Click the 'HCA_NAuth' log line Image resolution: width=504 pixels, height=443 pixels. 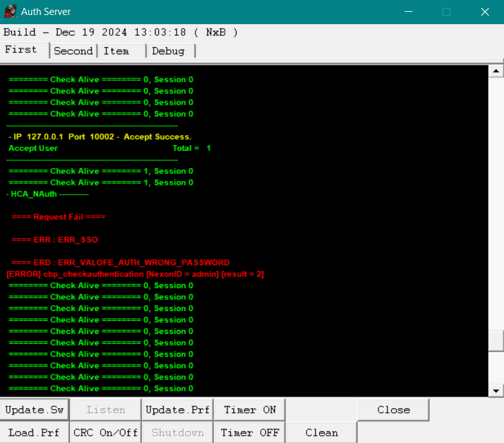coord(48,194)
